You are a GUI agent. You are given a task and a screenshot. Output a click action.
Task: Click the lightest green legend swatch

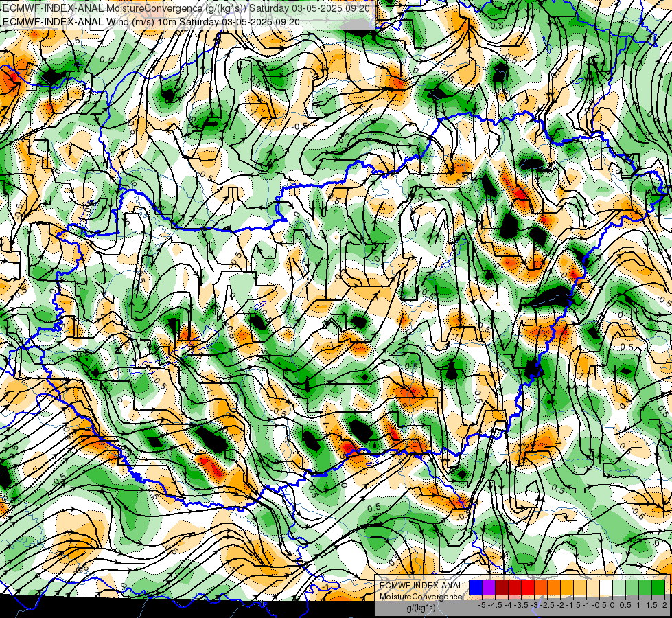619,587
